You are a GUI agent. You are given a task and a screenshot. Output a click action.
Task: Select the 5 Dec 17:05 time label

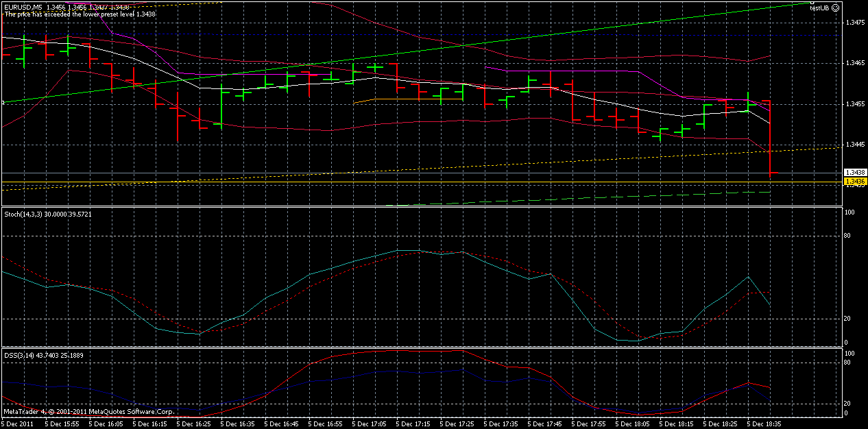[x=369, y=423]
